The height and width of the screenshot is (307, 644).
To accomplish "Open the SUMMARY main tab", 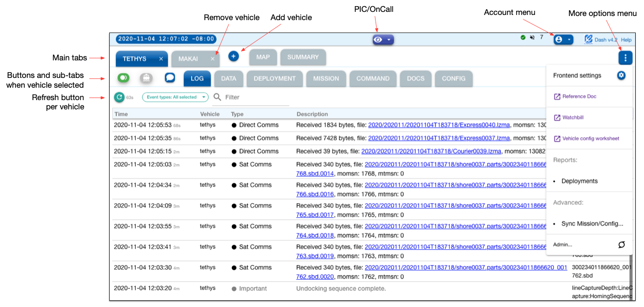I will pyautogui.click(x=303, y=57).
